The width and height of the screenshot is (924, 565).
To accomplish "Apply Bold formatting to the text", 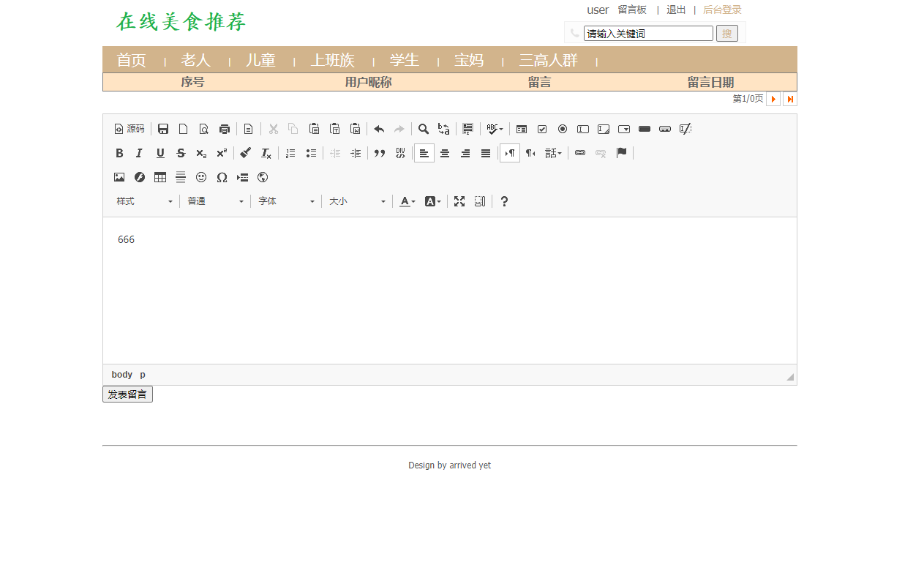I will 119,152.
